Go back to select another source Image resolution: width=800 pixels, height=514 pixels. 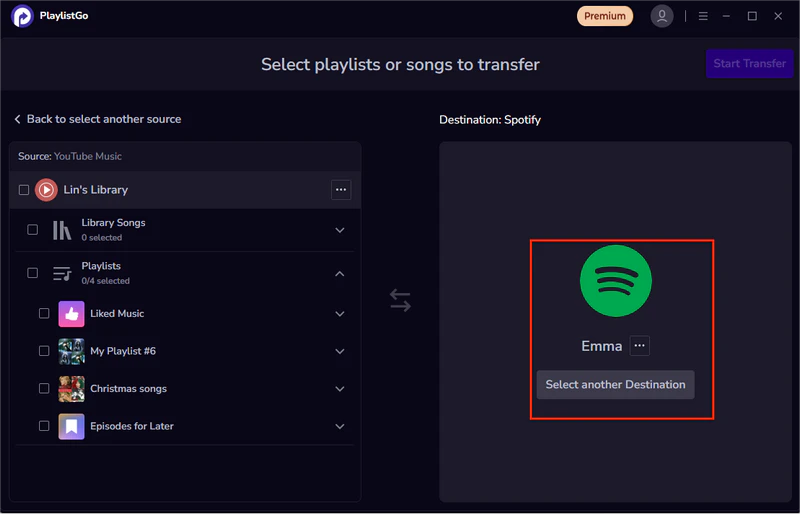coord(97,119)
